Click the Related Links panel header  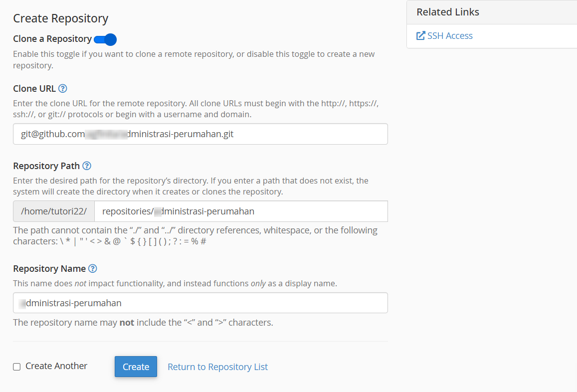[447, 12]
